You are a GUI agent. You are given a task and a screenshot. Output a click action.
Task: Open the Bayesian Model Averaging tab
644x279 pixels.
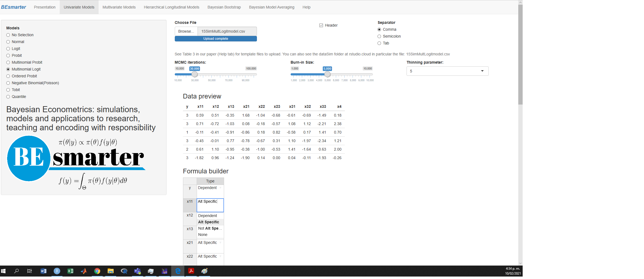tap(271, 7)
